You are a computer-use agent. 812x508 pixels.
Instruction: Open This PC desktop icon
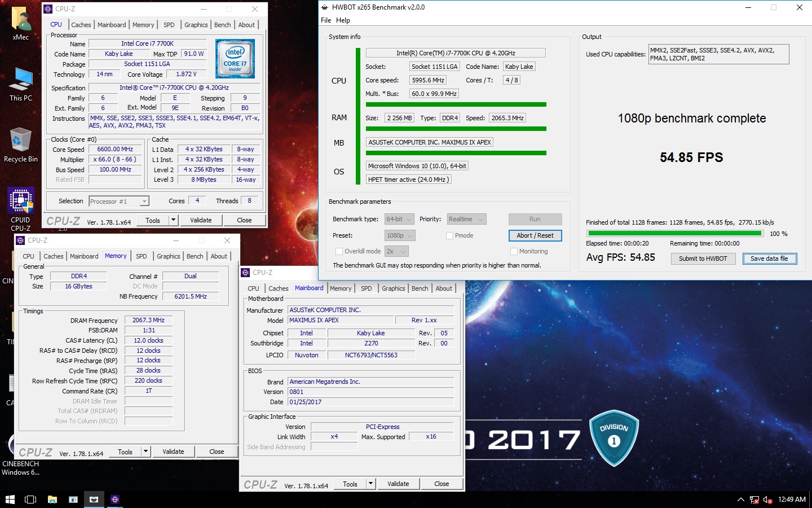point(21,85)
